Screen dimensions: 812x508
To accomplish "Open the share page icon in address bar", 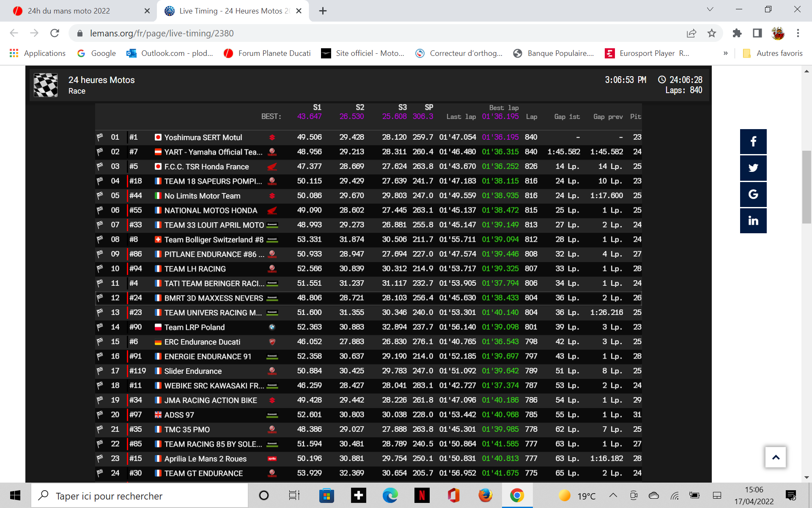I will click(691, 33).
